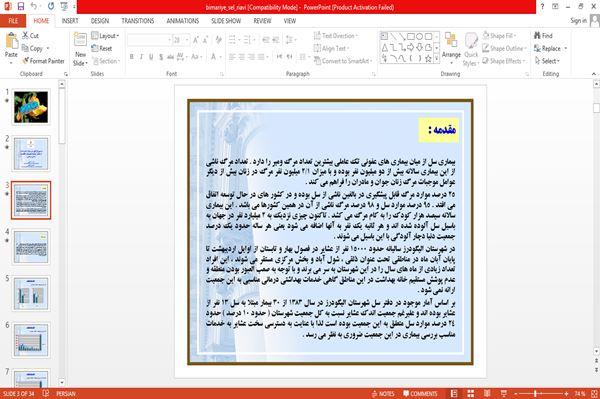Set left text alignment
The width and height of the screenshot is (600, 399).
tap(232, 57)
